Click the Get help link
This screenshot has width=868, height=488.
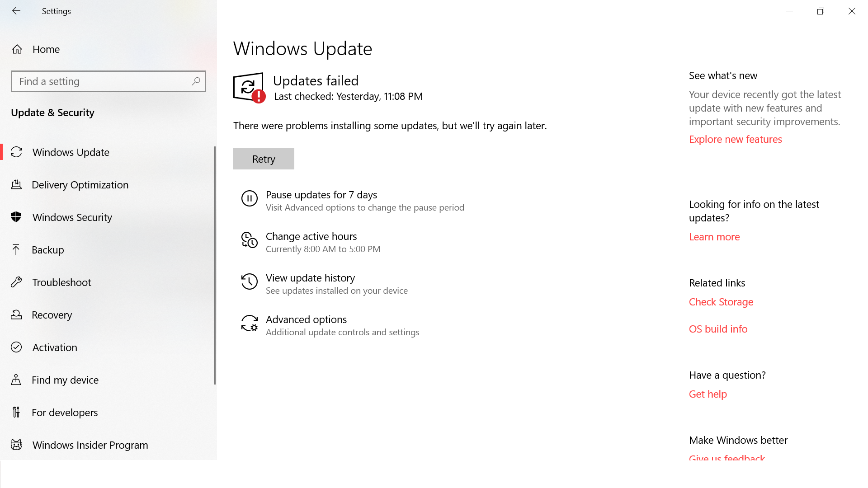click(x=708, y=394)
